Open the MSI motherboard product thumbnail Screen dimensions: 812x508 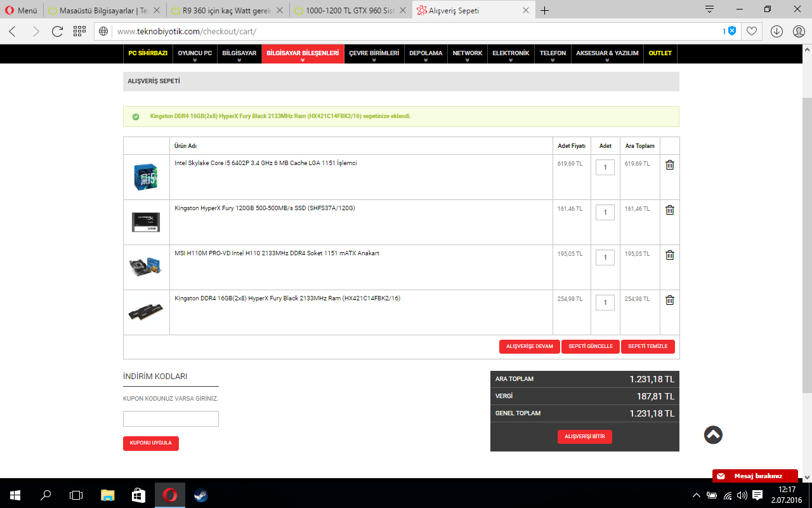click(x=146, y=266)
